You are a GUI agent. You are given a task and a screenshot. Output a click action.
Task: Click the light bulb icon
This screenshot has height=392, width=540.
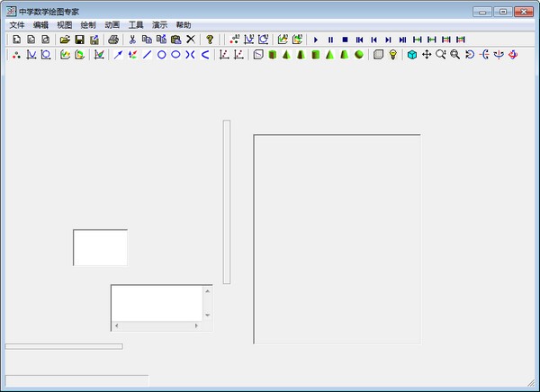(x=393, y=55)
